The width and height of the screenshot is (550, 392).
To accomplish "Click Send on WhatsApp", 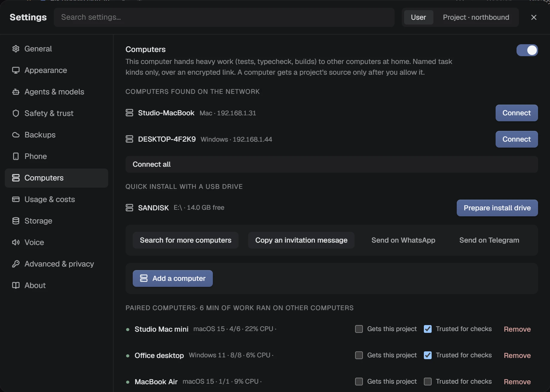I will point(403,240).
